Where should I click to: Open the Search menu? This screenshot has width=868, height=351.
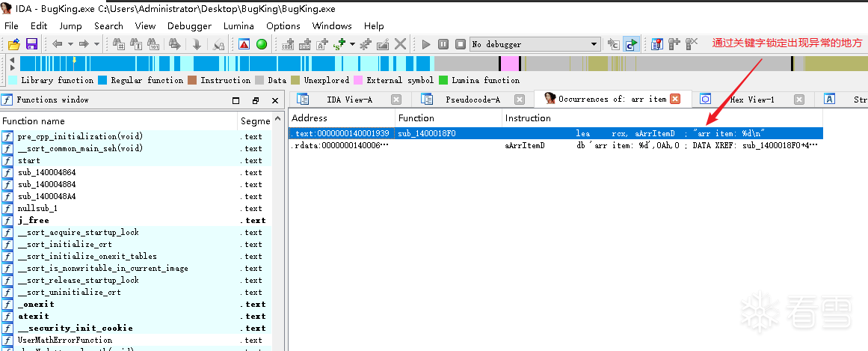pyautogui.click(x=108, y=25)
